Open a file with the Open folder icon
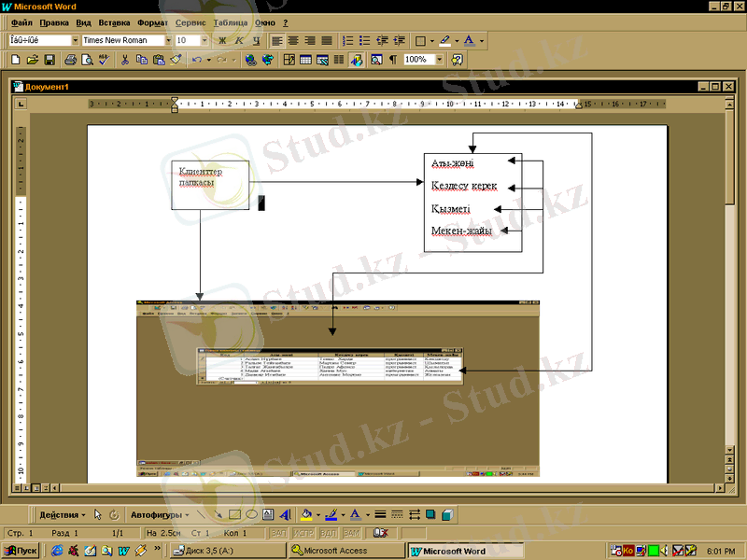Viewport: 747px width, 560px height. (33, 60)
